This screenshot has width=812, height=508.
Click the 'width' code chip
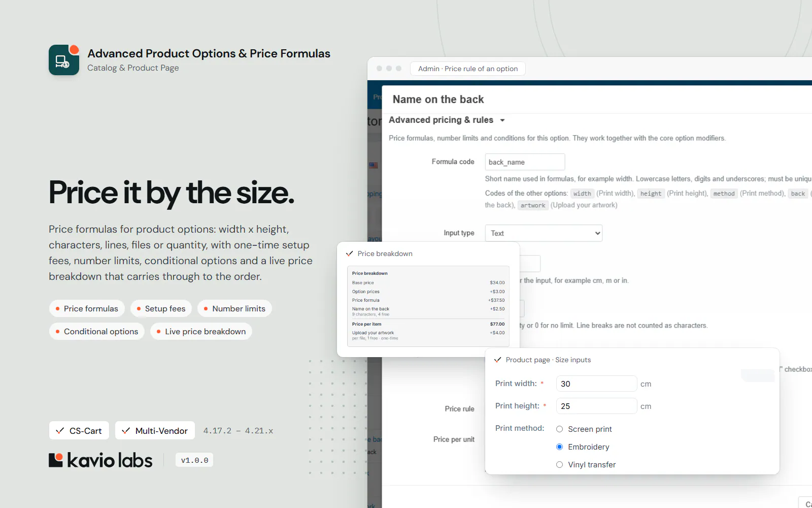coord(582,194)
